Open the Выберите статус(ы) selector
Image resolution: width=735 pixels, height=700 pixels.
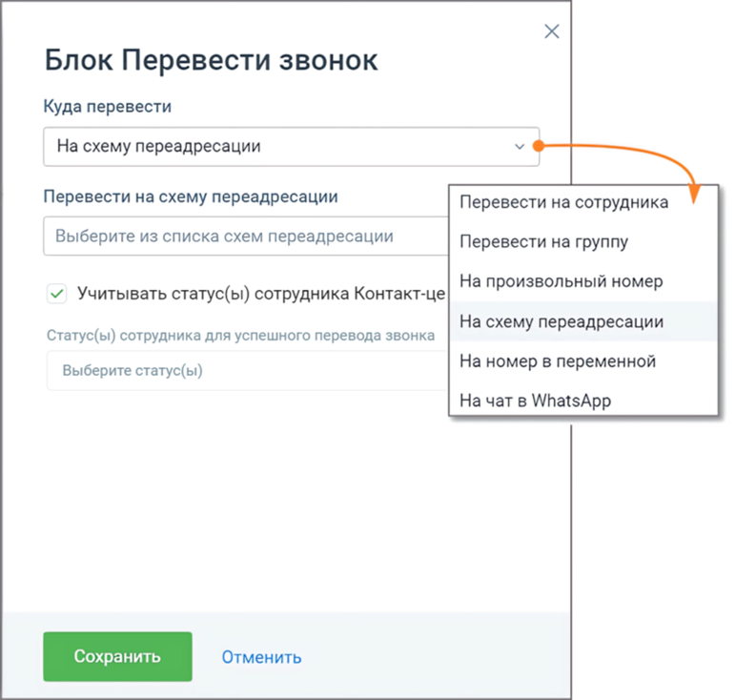[x=248, y=370]
